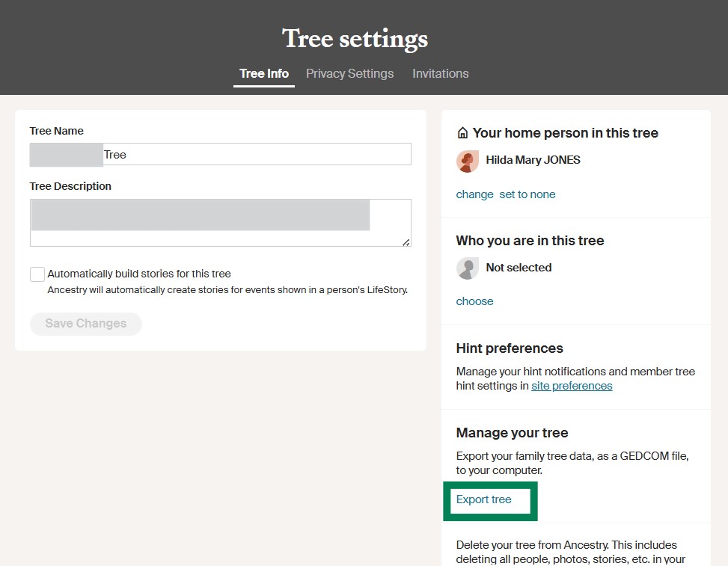Click the grey silhouette avatar beside Not selected
Image resolution: width=728 pixels, height=566 pixels.
(468, 268)
